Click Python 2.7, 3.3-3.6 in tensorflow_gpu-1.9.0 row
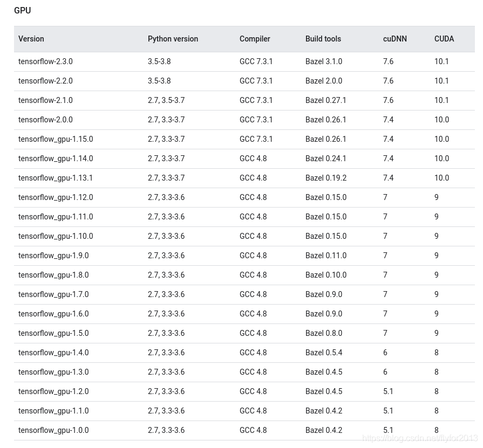 (x=166, y=256)
